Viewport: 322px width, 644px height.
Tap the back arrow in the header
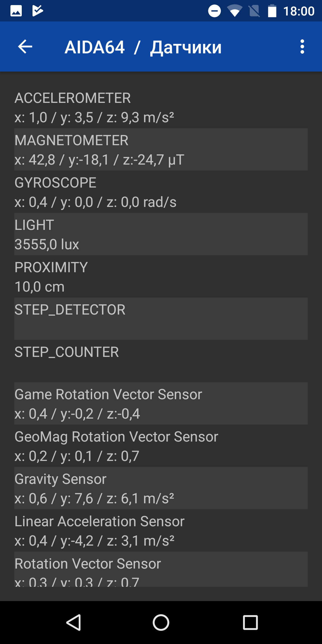[25, 47]
